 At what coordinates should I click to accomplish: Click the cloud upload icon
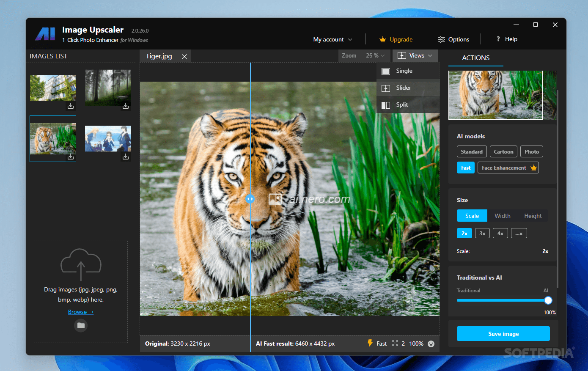point(81,264)
